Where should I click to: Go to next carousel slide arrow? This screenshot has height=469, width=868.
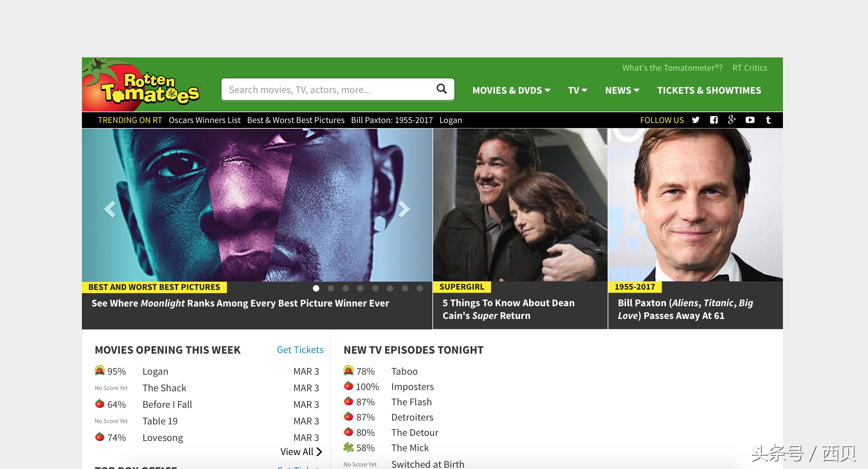pyautogui.click(x=404, y=209)
